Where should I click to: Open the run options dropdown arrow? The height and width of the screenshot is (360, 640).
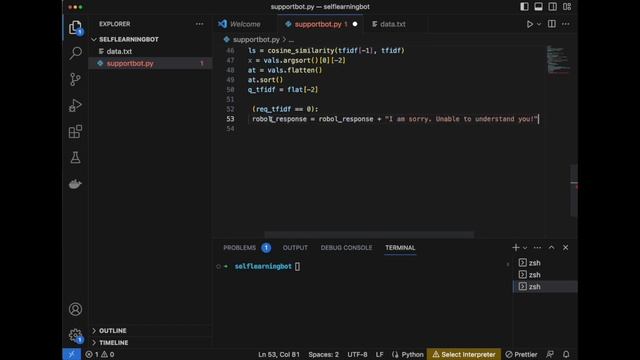point(539,24)
